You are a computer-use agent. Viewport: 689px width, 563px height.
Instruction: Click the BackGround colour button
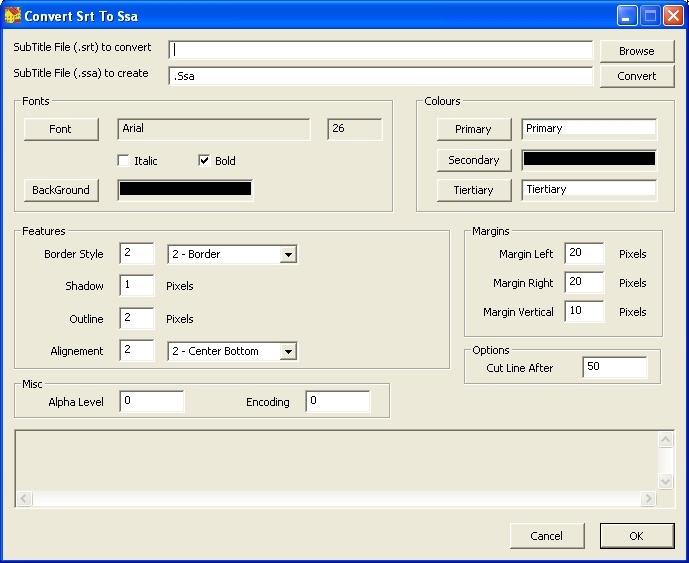[x=61, y=190]
